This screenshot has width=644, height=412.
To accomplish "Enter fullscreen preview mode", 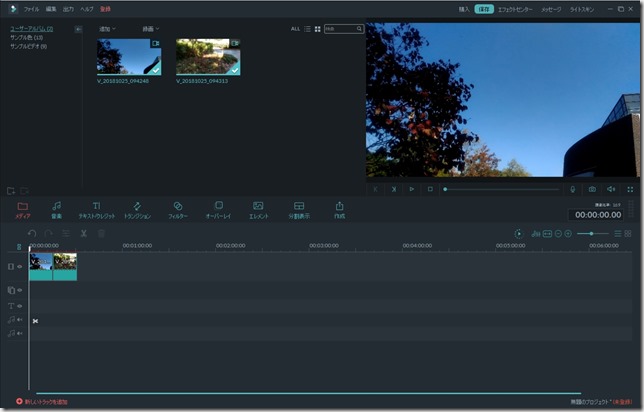I will click(x=630, y=189).
